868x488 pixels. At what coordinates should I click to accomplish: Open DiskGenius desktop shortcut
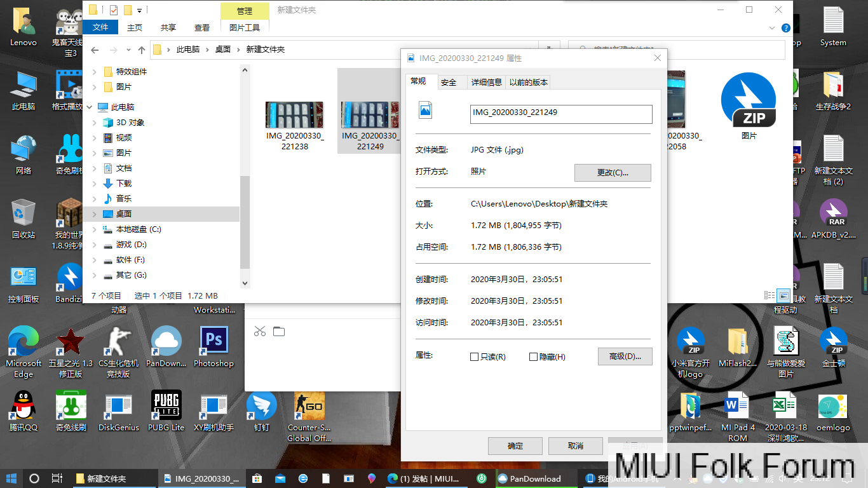pyautogui.click(x=119, y=410)
